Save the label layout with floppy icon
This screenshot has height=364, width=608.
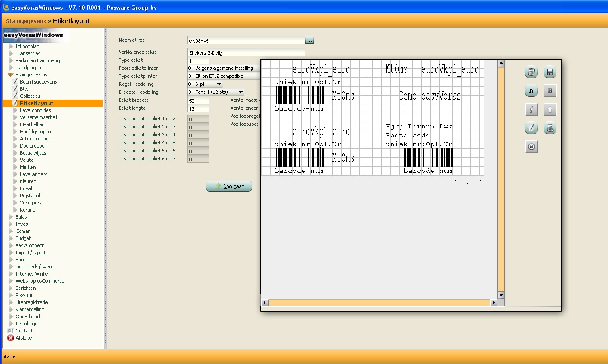coord(550,72)
